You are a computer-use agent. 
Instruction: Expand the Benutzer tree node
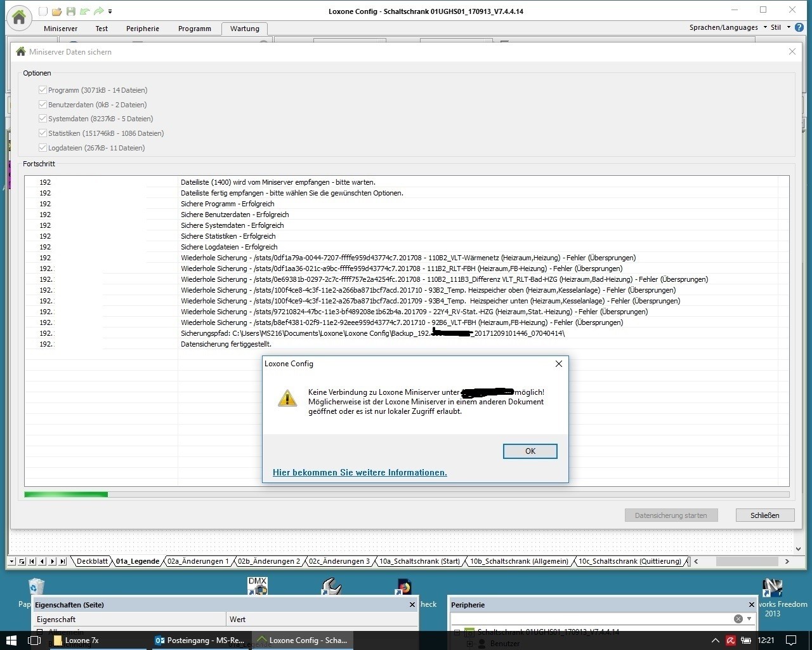pos(469,644)
